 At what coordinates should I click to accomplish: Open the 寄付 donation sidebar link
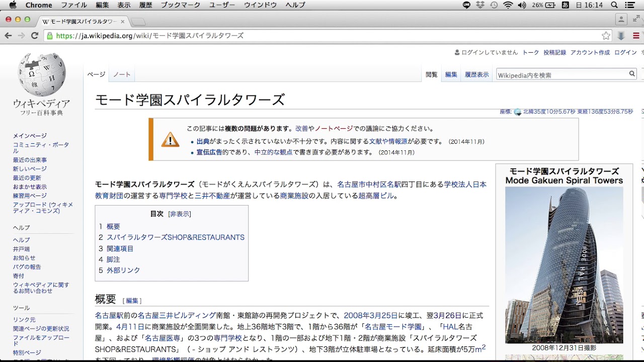tap(19, 276)
